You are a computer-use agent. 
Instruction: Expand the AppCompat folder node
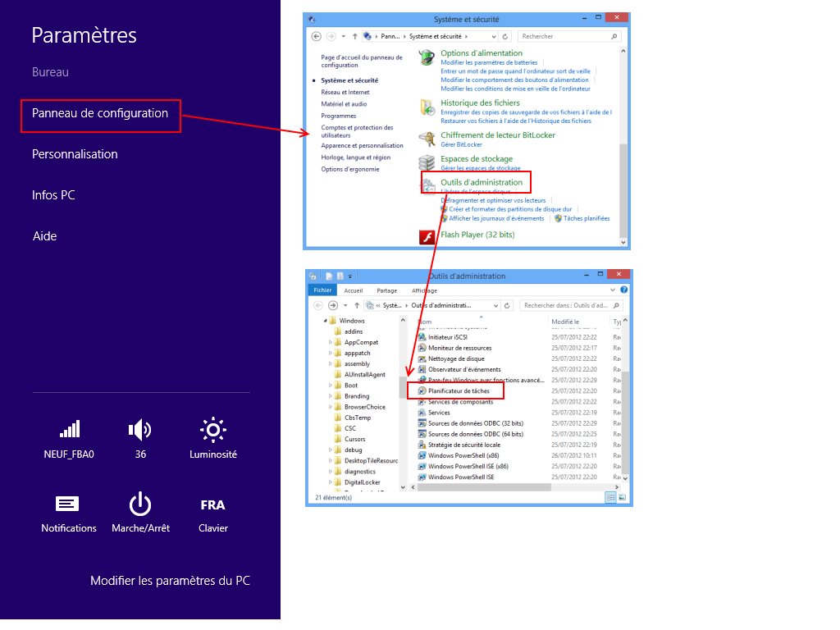pyautogui.click(x=330, y=342)
